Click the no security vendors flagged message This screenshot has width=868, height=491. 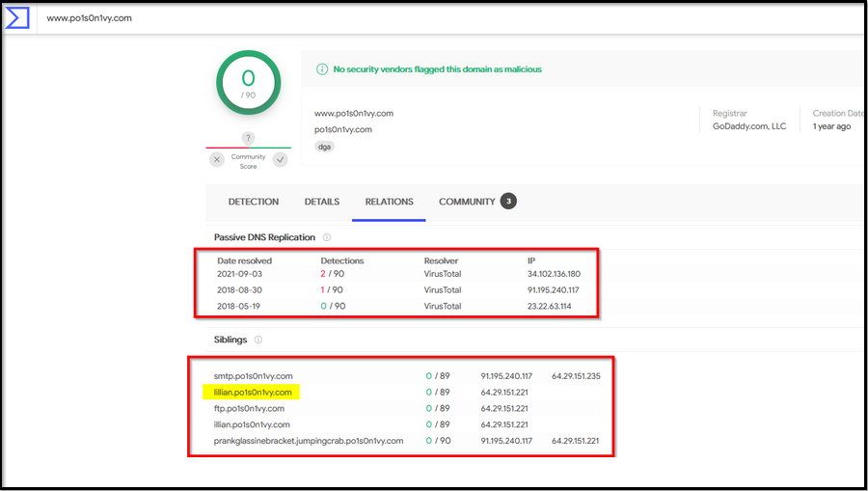click(x=437, y=69)
